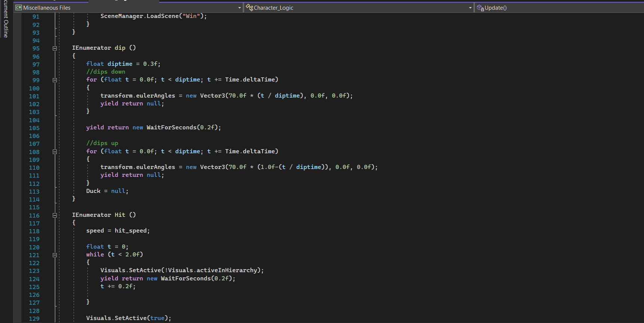Collapse the dips up for loop
Viewport: 644px width, 323px height.
55,152
